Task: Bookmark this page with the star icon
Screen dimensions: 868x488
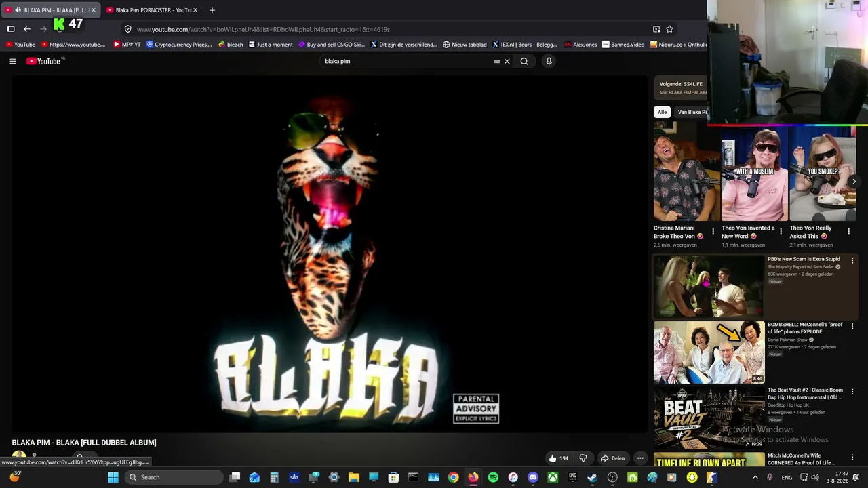Action: tap(669, 29)
